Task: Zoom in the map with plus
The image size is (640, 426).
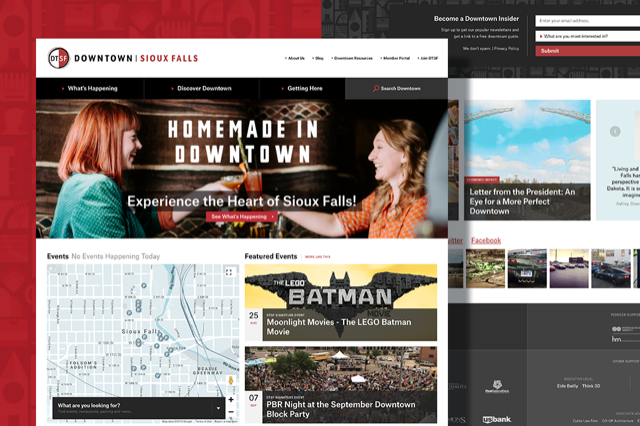Action: pos(231,399)
